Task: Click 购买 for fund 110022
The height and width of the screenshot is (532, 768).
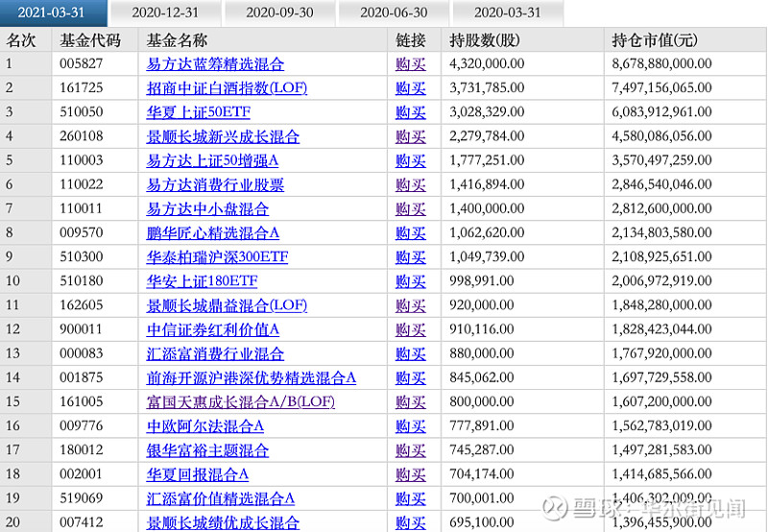Action: (411, 184)
